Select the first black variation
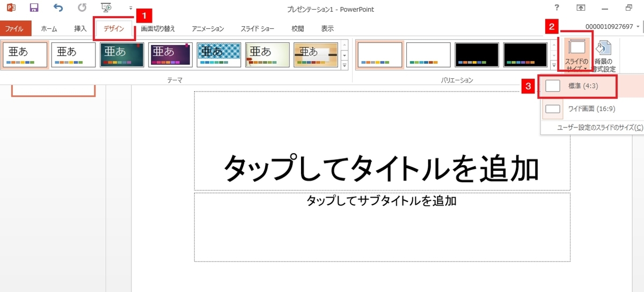The height and width of the screenshot is (292, 644). pyautogui.click(x=477, y=55)
